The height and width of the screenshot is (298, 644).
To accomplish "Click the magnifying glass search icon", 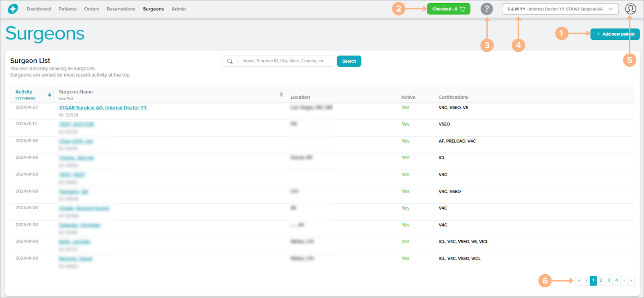I will coord(230,61).
